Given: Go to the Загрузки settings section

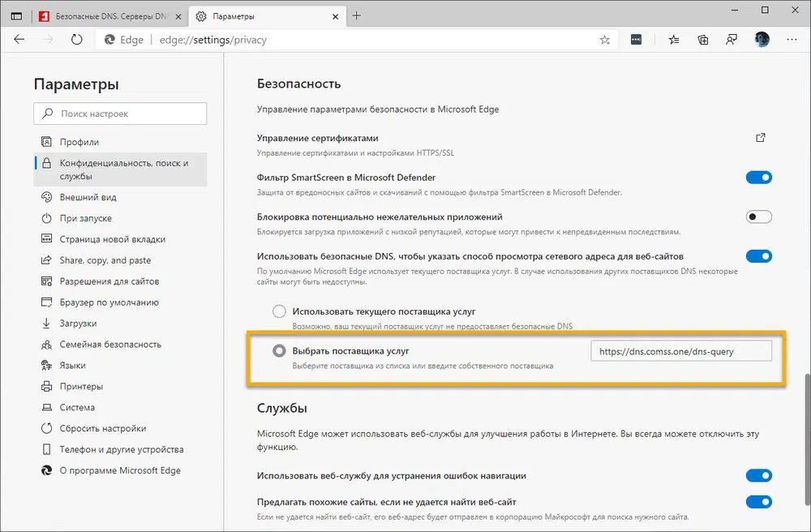Looking at the screenshot, I should [x=78, y=324].
